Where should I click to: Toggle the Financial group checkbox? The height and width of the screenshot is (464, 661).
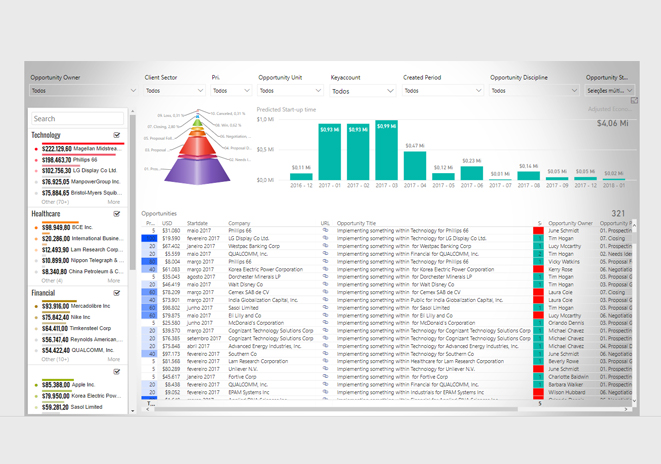[117, 292]
